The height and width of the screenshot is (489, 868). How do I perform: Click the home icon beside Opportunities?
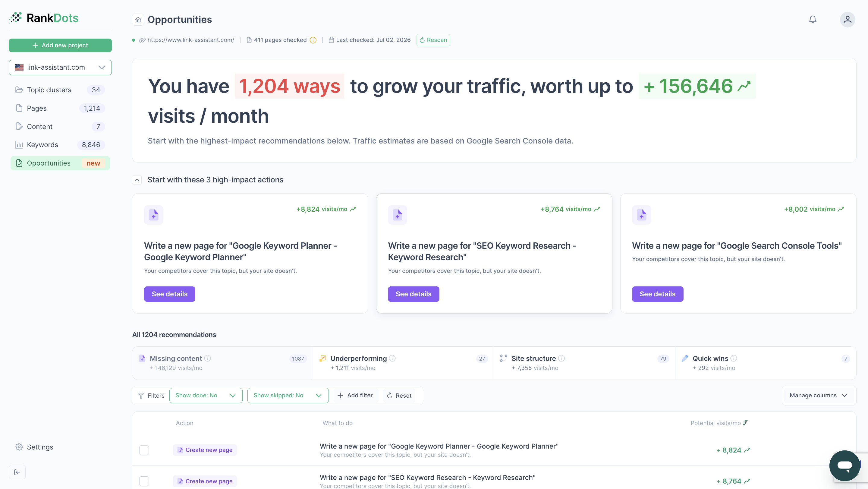[138, 20]
